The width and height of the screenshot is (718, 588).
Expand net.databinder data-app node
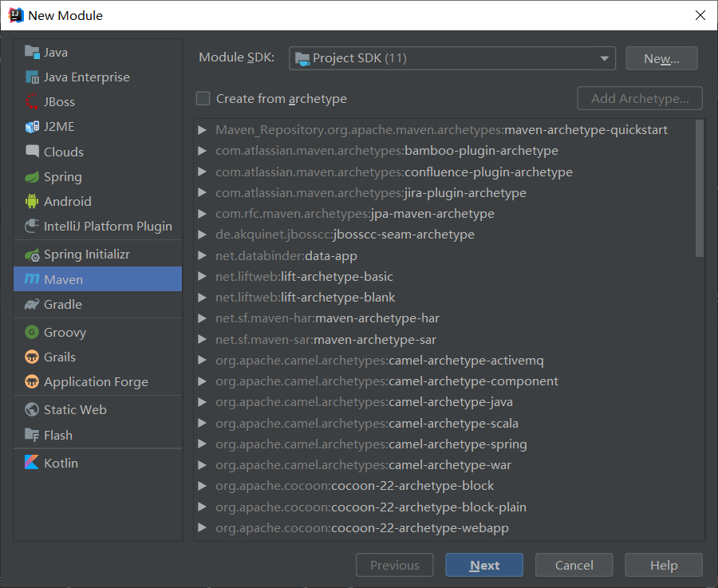[x=202, y=255]
